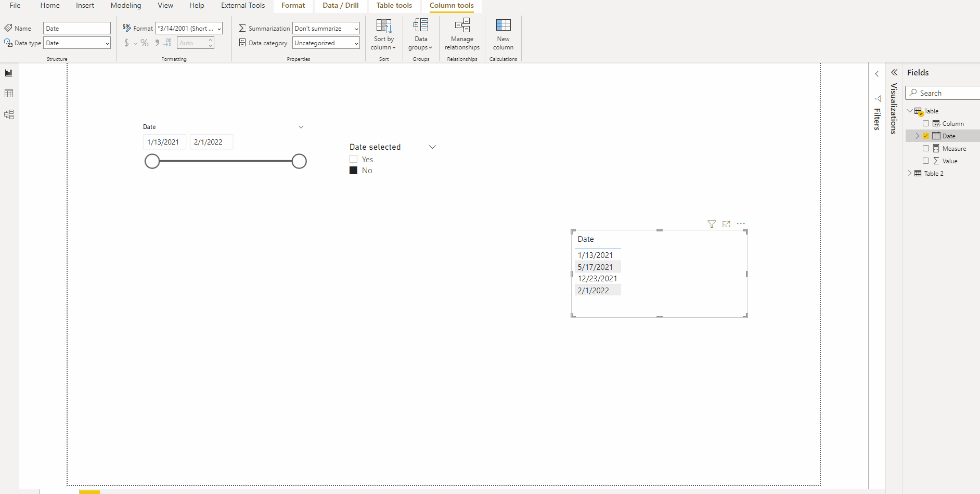
Task: Click Sort by column button
Action: [x=384, y=35]
